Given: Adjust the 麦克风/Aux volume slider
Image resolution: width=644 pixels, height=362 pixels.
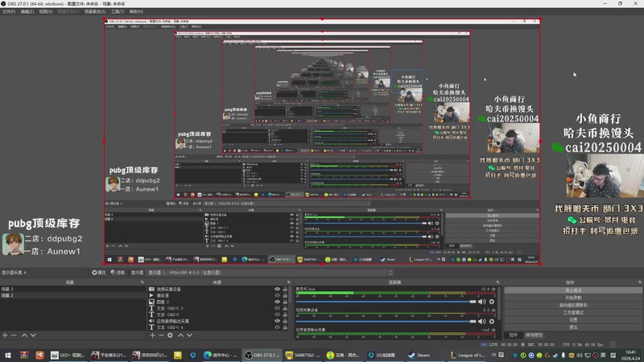Looking at the screenshot, I should coord(386,302).
